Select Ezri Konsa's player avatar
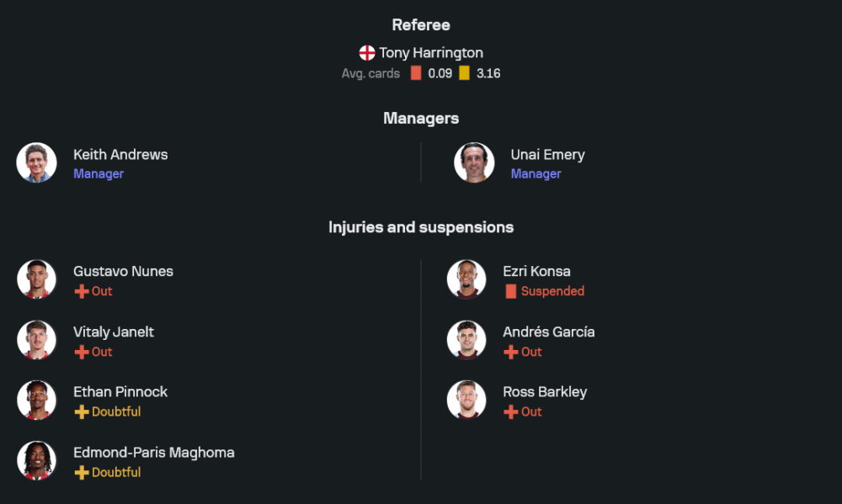Screen dimensions: 842x504 466,279
